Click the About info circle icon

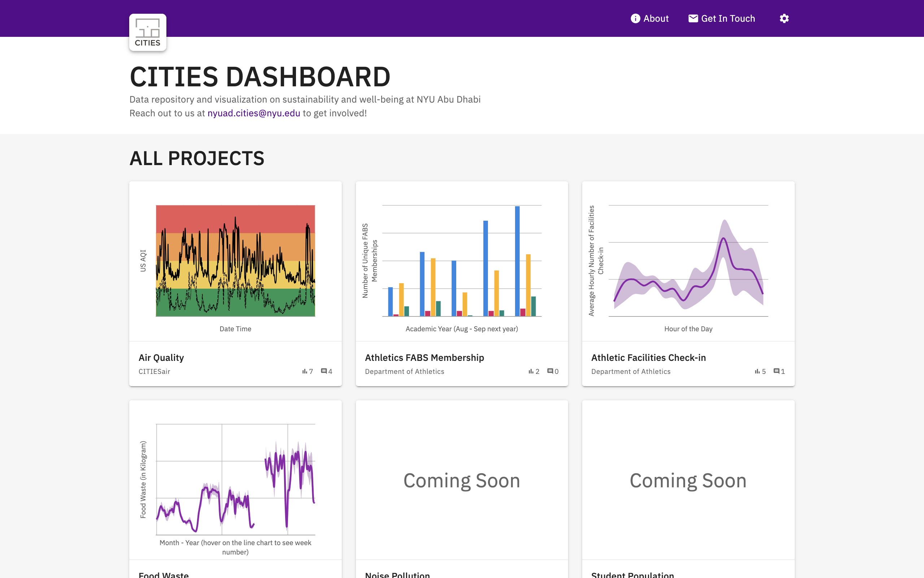(x=635, y=18)
